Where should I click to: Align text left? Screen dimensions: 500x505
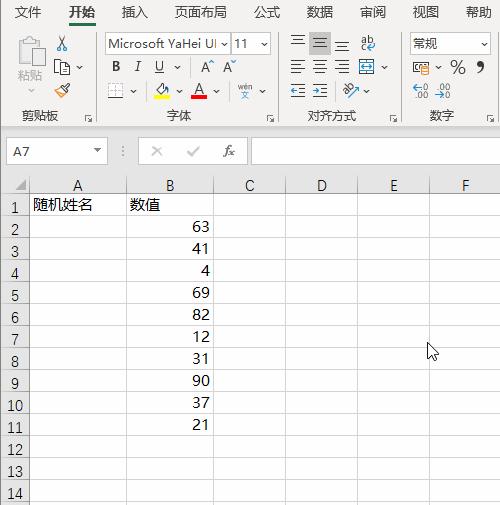(298, 67)
